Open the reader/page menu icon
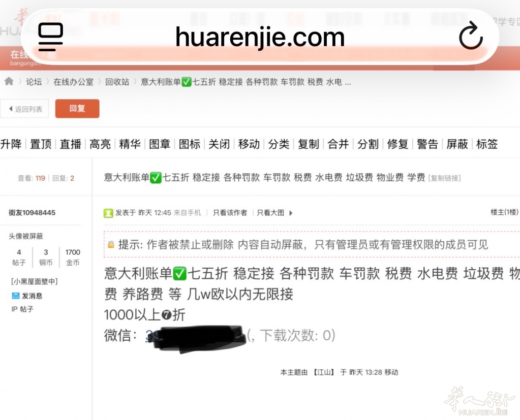 pyautogui.click(x=51, y=37)
